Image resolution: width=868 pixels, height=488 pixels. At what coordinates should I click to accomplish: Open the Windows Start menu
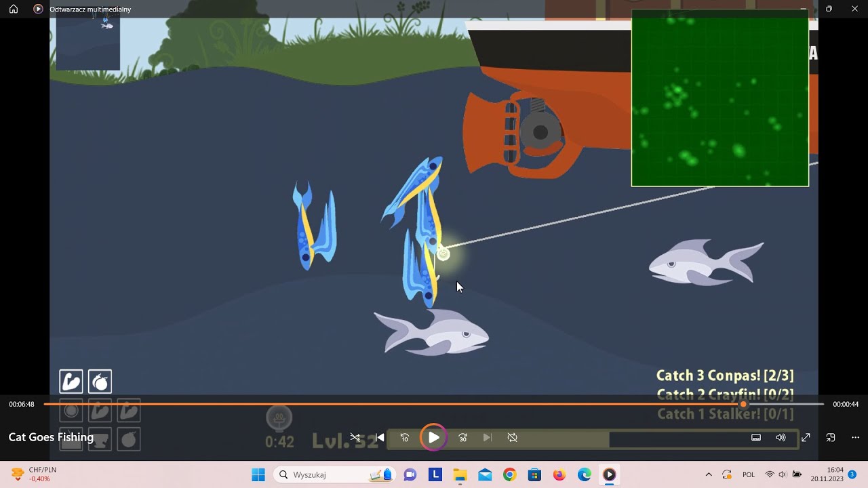258,474
